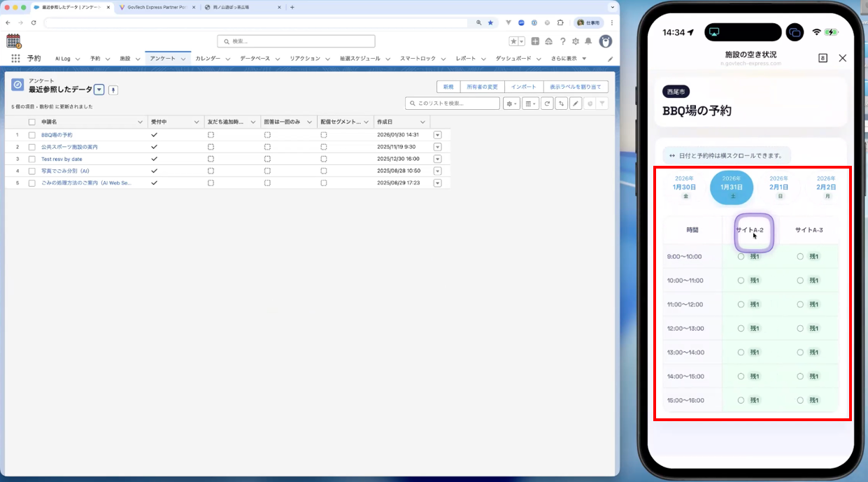This screenshot has width=868, height=482.
Task: Open the browser extensions puzzle icon
Action: tap(560, 23)
